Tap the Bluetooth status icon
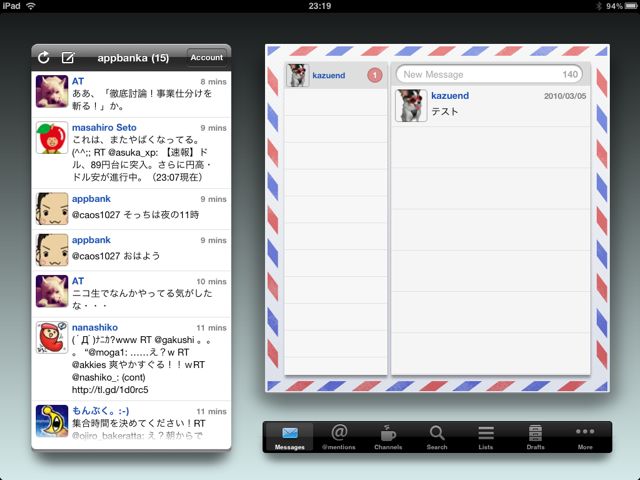This screenshot has height=480, width=640. tap(599, 6)
